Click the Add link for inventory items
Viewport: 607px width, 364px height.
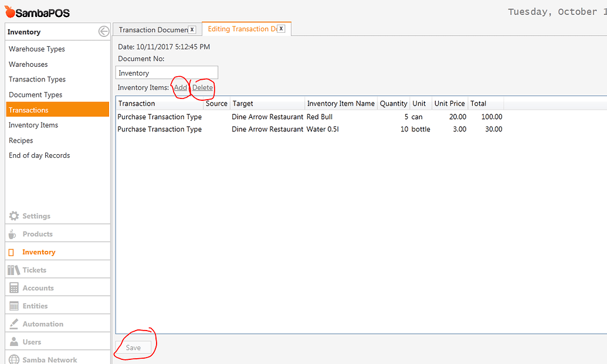[x=180, y=87]
